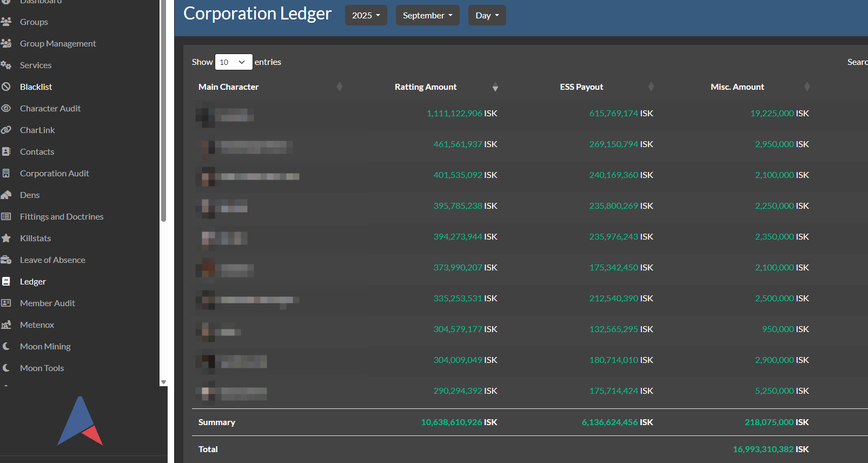
Task: Click the CharLink chain icon
Action: click(6, 130)
